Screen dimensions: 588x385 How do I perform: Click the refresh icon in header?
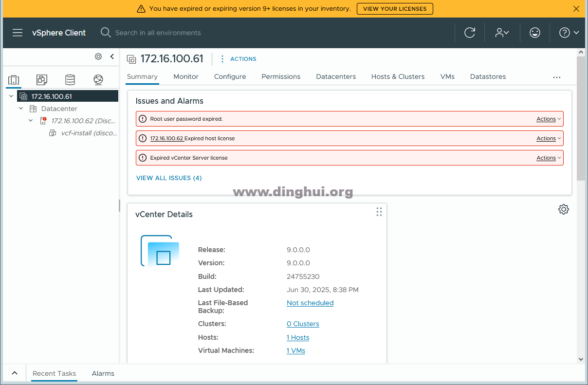(469, 33)
